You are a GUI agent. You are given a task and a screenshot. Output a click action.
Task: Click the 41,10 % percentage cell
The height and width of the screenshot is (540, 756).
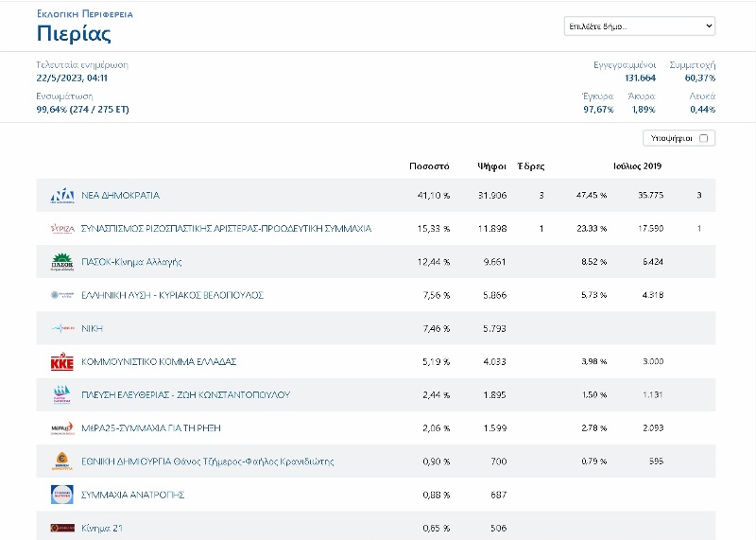pos(434,196)
